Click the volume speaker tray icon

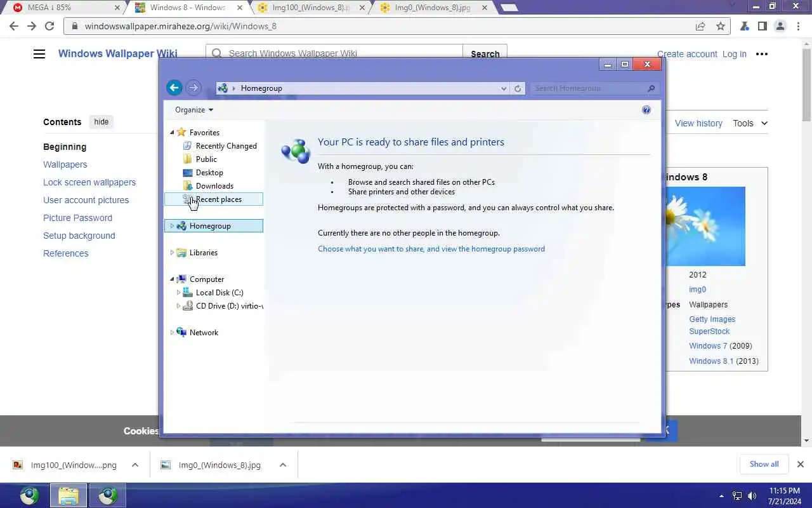[752, 496]
